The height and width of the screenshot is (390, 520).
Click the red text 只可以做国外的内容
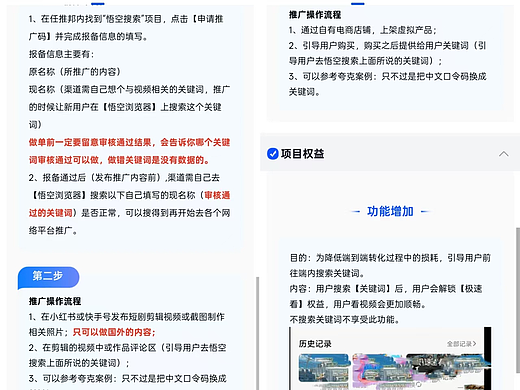[114, 332]
